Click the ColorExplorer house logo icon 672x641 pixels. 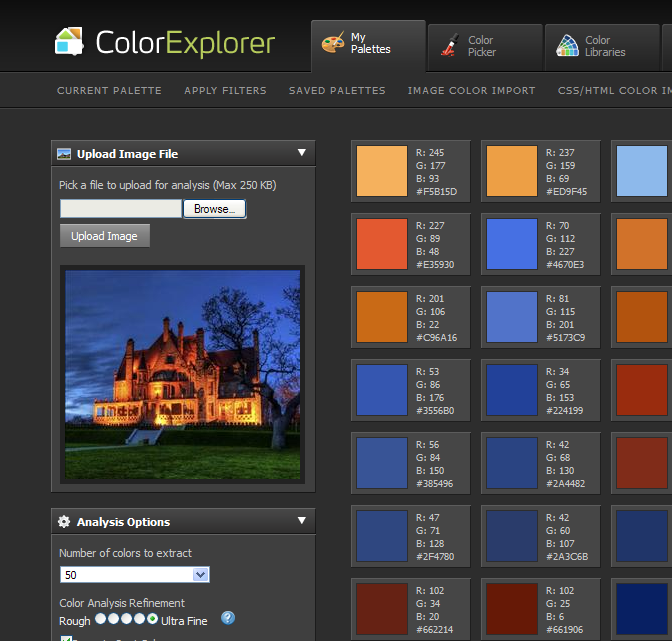coord(69,42)
